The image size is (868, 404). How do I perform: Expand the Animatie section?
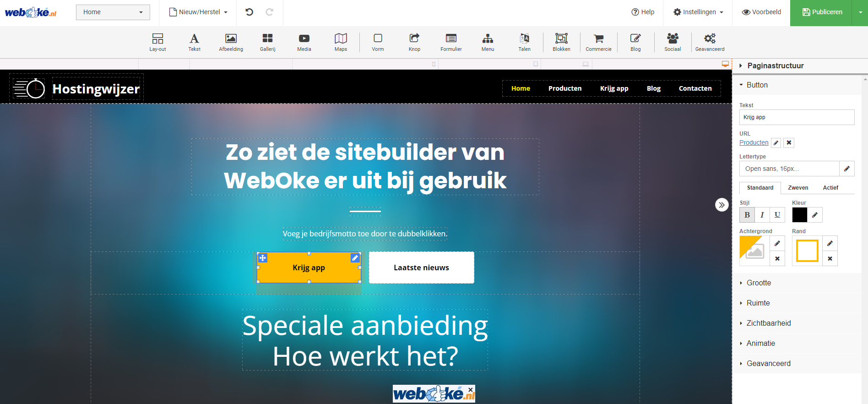pyautogui.click(x=760, y=344)
